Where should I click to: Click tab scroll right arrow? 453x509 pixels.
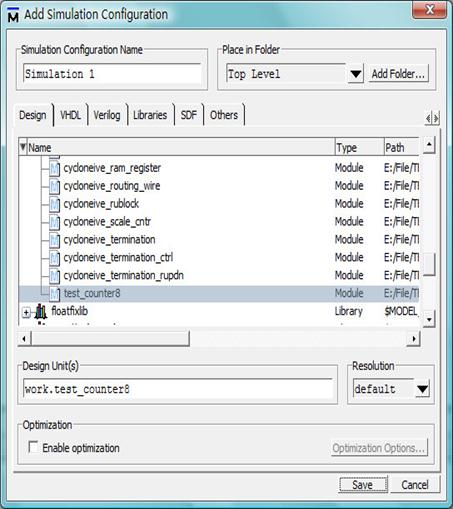(x=436, y=118)
